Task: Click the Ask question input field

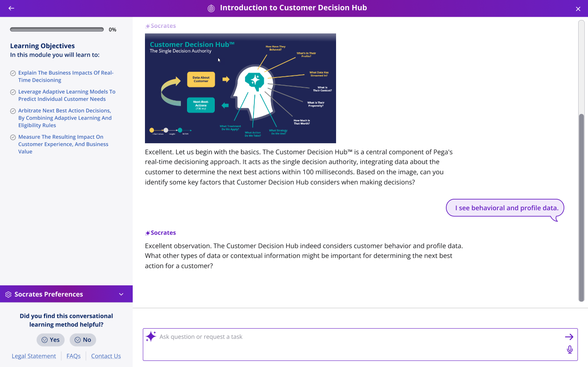Action: click(360, 345)
